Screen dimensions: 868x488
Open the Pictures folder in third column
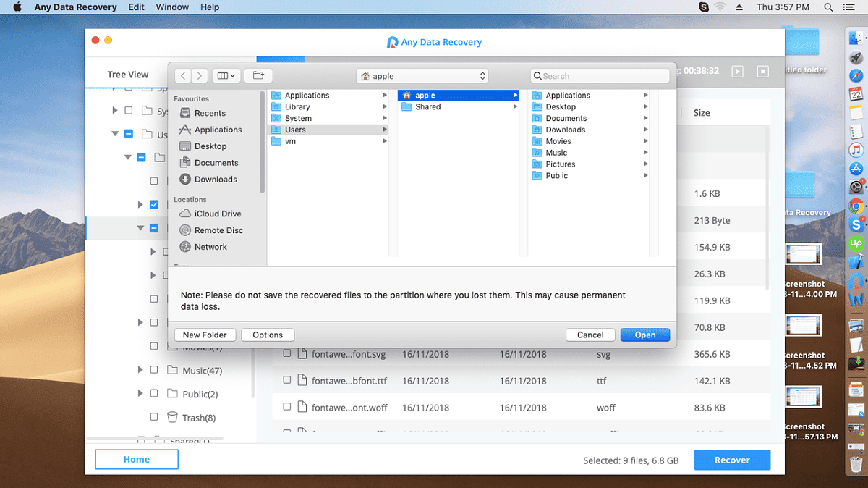click(x=590, y=164)
